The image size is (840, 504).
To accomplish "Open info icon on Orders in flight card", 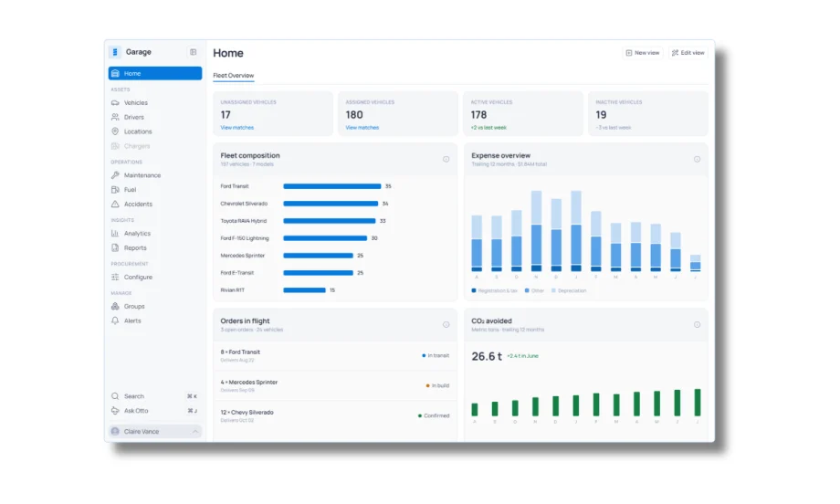I will tap(446, 324).
